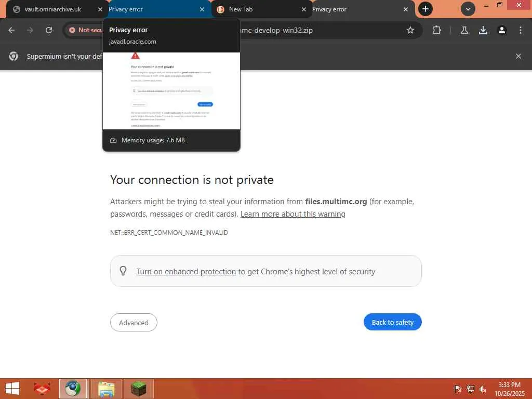This screenshot has height=399, width=532.
Task: Click the taskbar clock showing 3:33 PM
Action: point(509,389)
